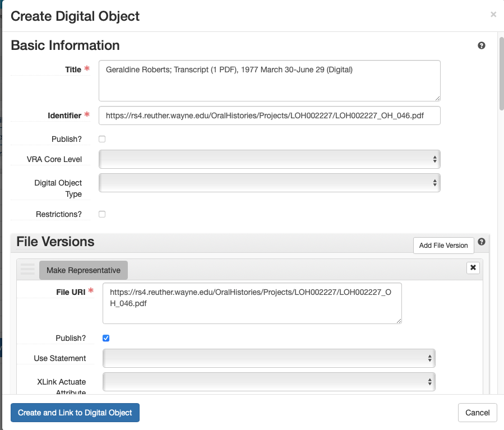Enable the Restrictions checkbox

click(x=101, y=214)
